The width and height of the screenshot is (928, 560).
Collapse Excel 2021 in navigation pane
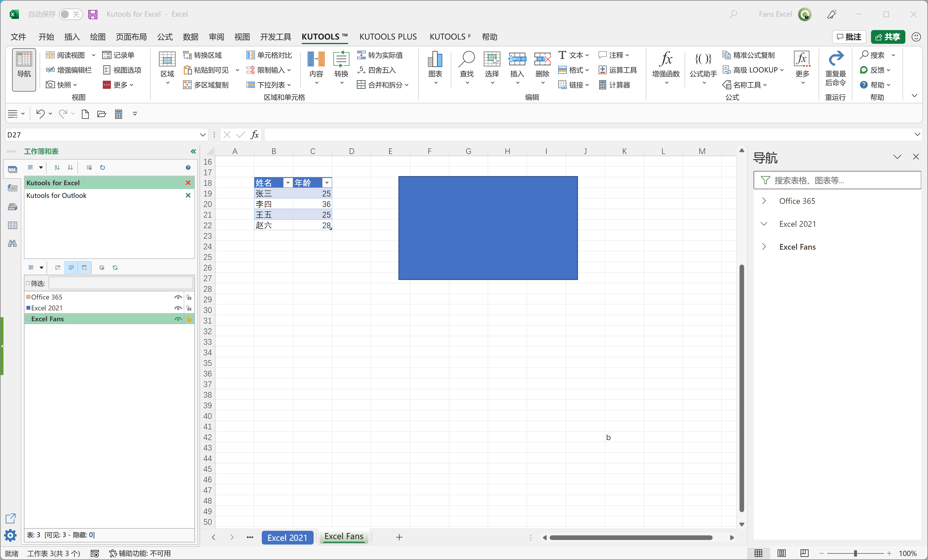click(764, 224)
